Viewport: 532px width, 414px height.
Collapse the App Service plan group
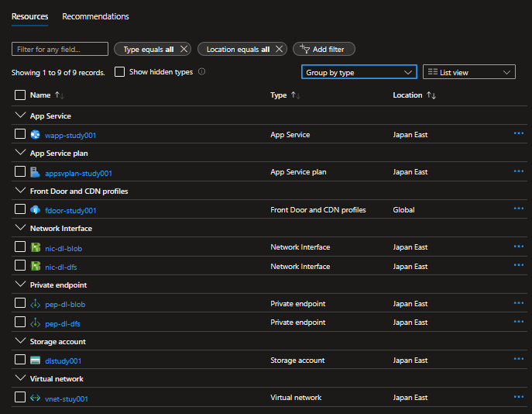(x=20, y=153)
